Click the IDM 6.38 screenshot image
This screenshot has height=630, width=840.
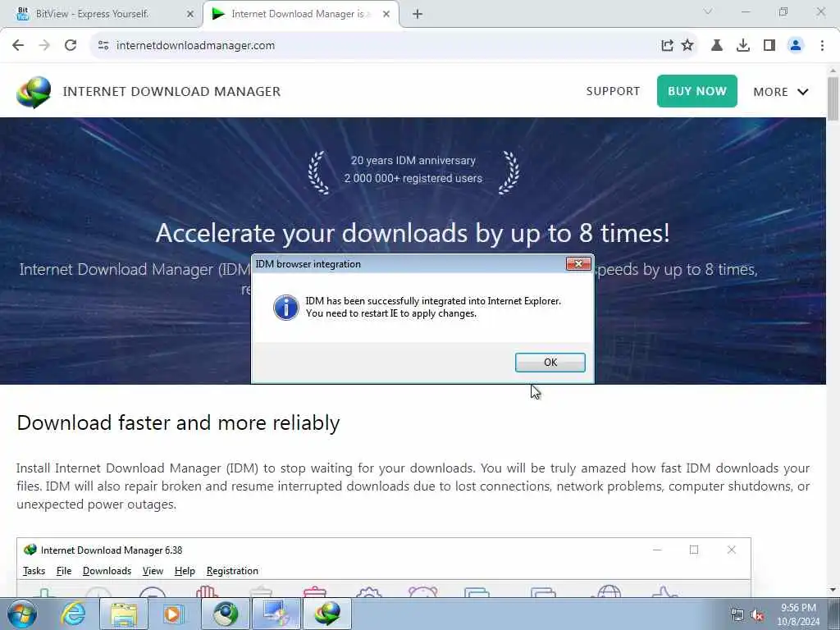(384, 568)
